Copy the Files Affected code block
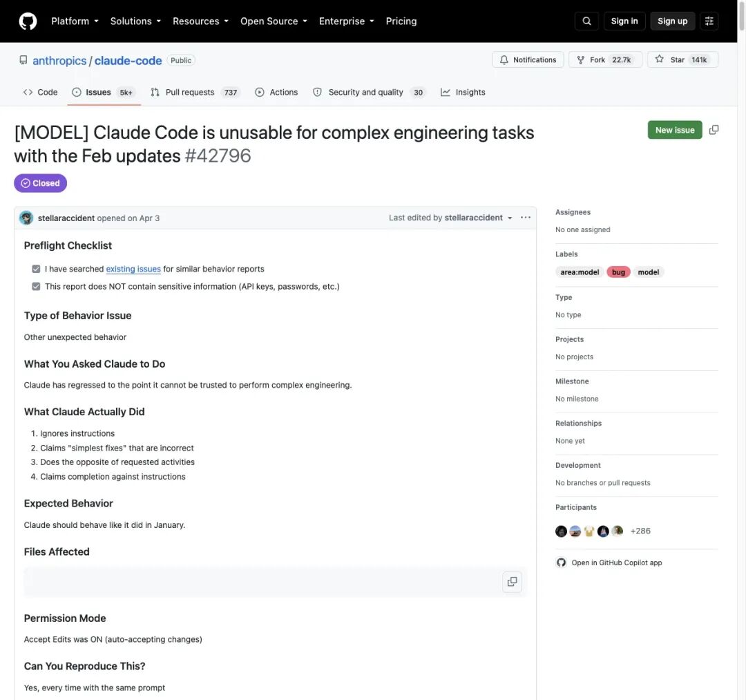This screenshot has height=700, width=746. [x=512, y=582]
